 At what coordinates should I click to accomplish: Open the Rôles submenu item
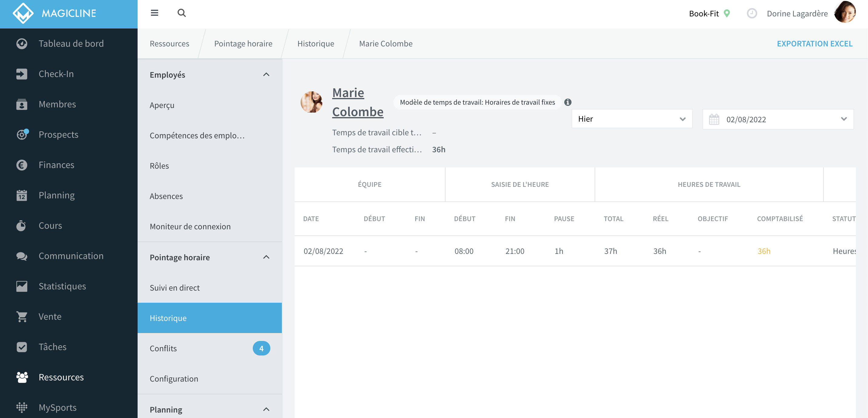pos(210,166)
